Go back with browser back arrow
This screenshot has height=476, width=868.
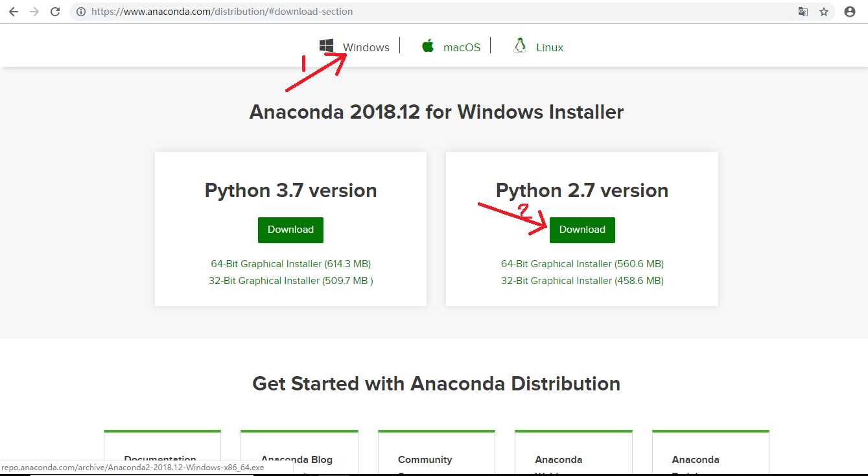[x=14, y=12]
